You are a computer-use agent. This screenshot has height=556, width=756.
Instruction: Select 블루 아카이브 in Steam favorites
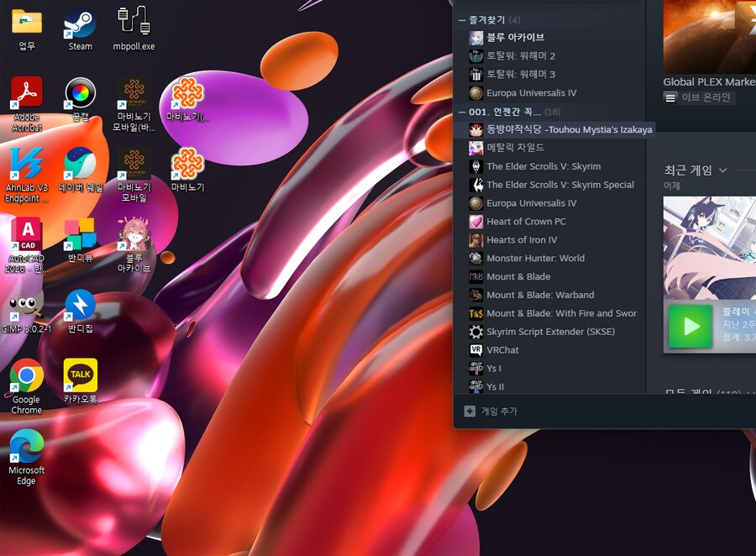point(549,38)
